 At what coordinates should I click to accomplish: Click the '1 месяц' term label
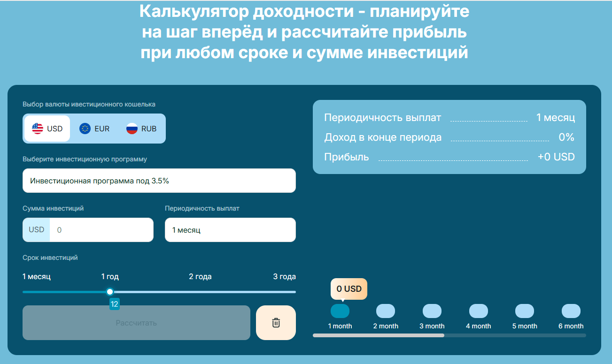point(37,277)
